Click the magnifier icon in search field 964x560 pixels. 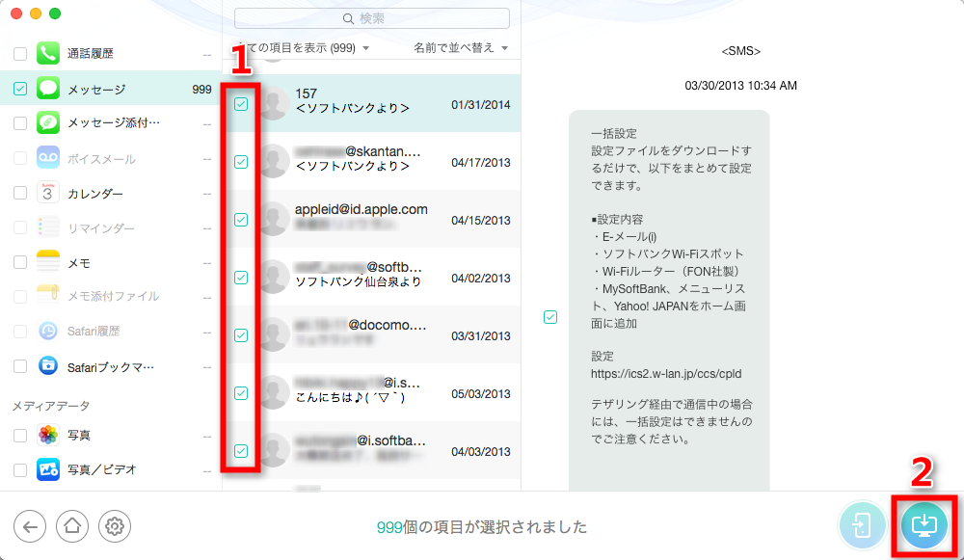point(348,19)
